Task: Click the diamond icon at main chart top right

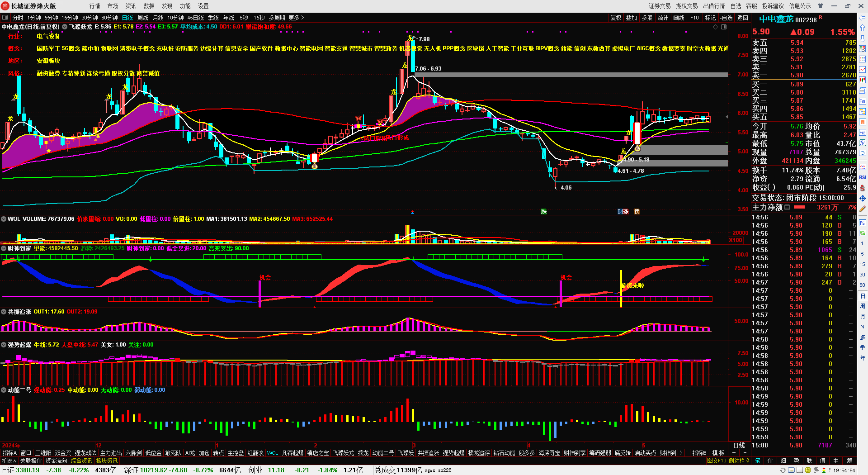Action: 716,27
